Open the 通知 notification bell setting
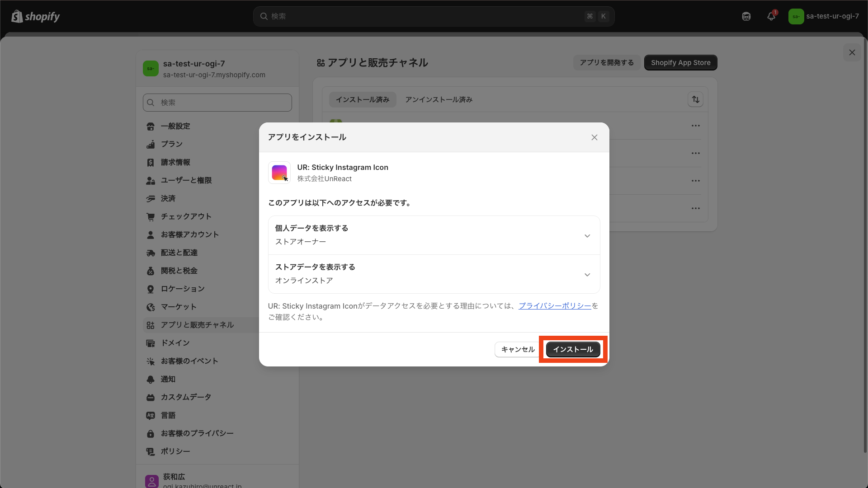868x488 pixels. [151, 379]
